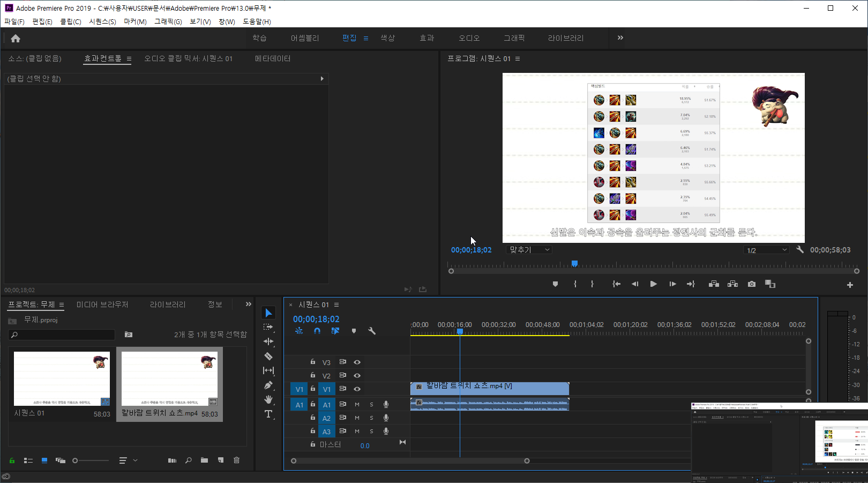The image size is (868, 483).
Task: Click the Home icon
Action: [16, 38]
